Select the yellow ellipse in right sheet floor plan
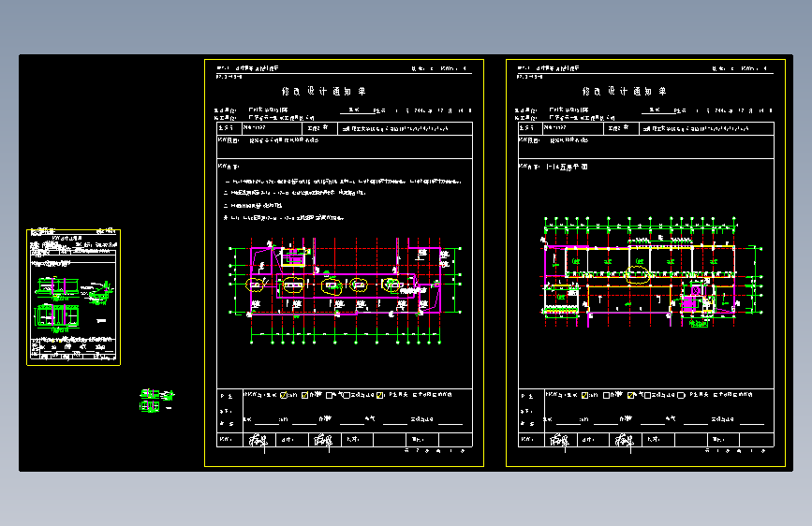 click(638, 274)
